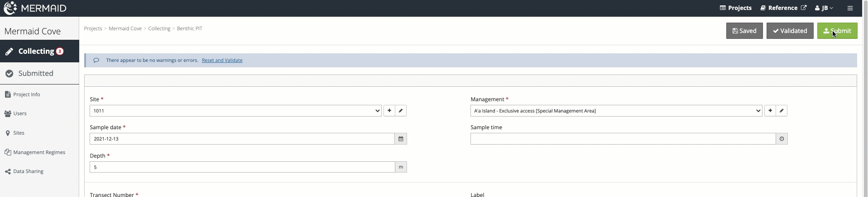
Task: Click the Reset and Validate link
Action: click(222, 60)
